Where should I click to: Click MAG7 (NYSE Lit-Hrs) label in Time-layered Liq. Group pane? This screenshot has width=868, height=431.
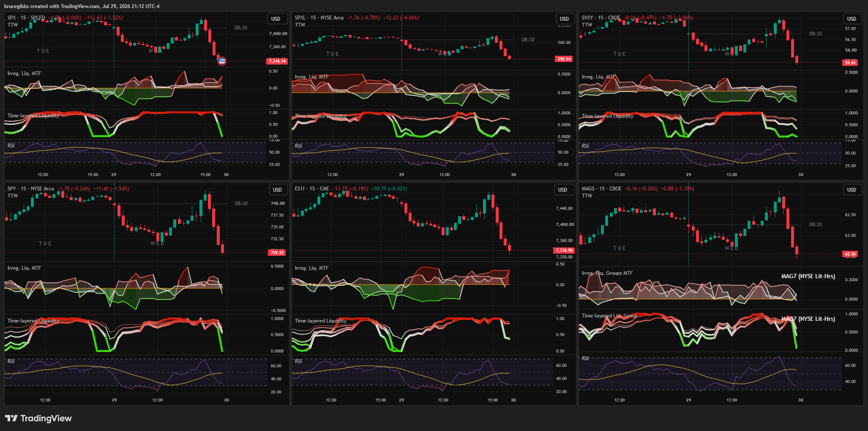coord(808,319)
